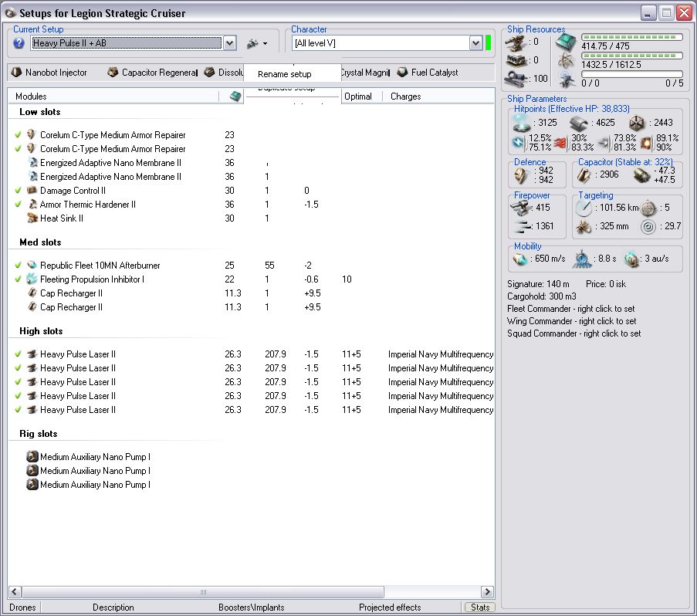Viewport: 697px width, 616px height.
Task: Open the ship setup actions icon menu
Action: [256, 44]
